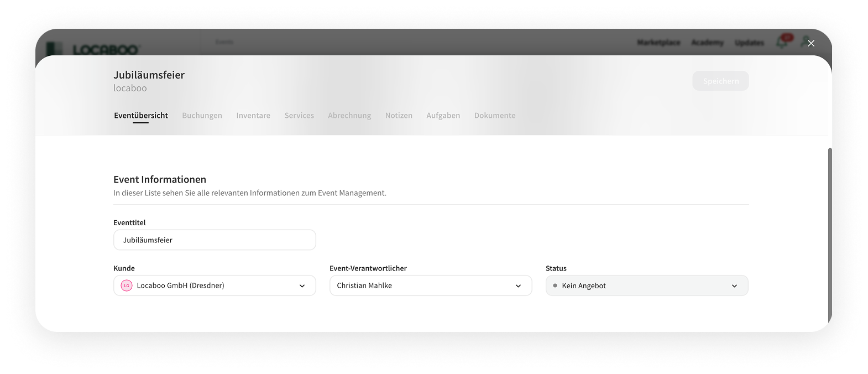This screenshot has height=374, width=868.
Task: Switch to the Dokumente tab
Action: 494,116
